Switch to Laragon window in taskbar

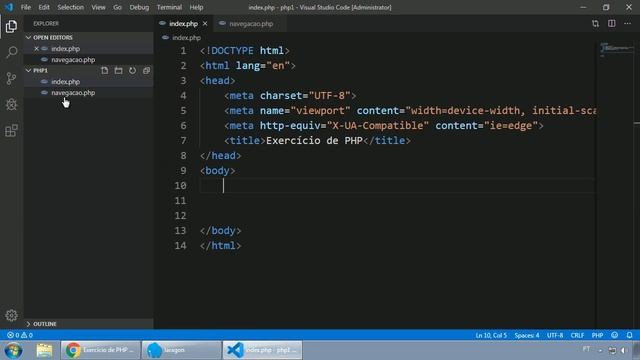click(x=181, y=350)
